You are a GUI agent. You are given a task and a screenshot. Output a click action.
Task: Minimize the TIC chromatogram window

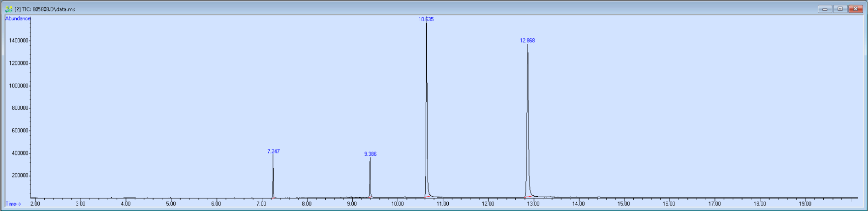click(825, 9)
